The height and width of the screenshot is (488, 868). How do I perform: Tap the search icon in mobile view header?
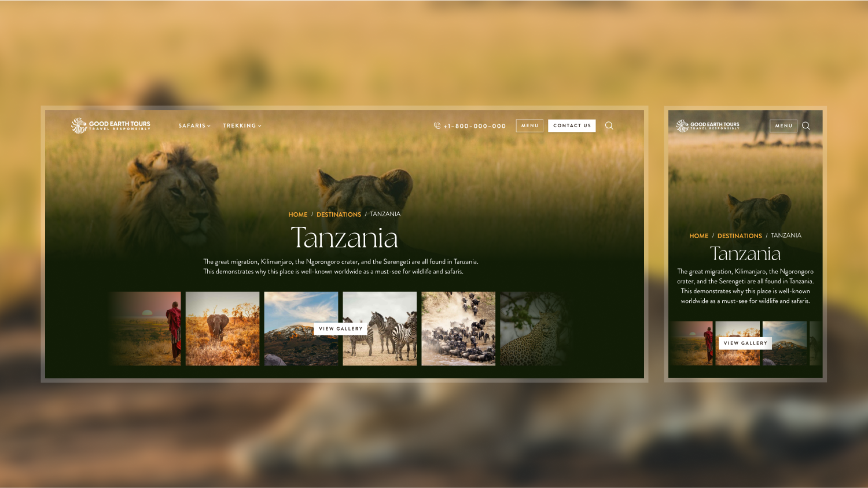(806, 125)
